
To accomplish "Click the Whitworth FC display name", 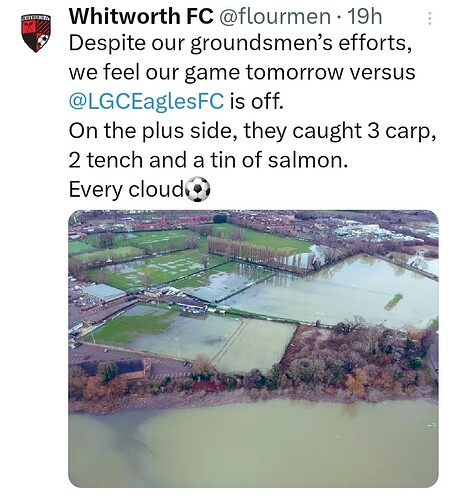I will pos(141,16).
